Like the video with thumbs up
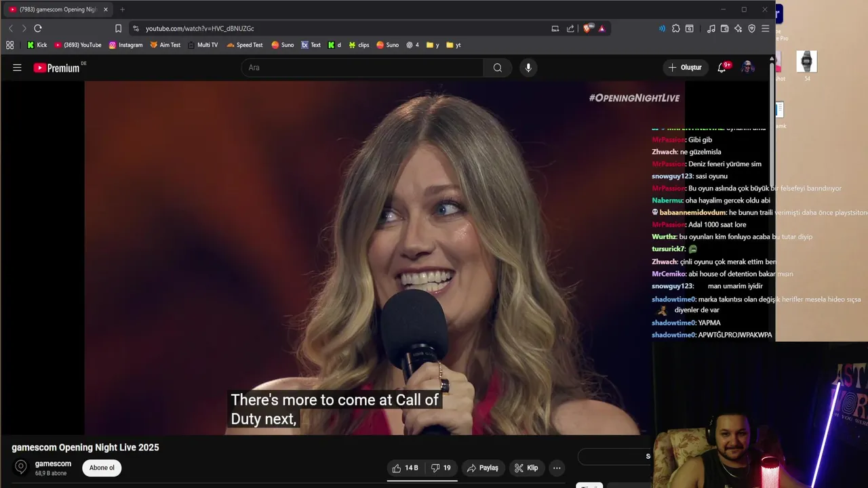This screenshot has height=488, width=868. tap(405, 468)
